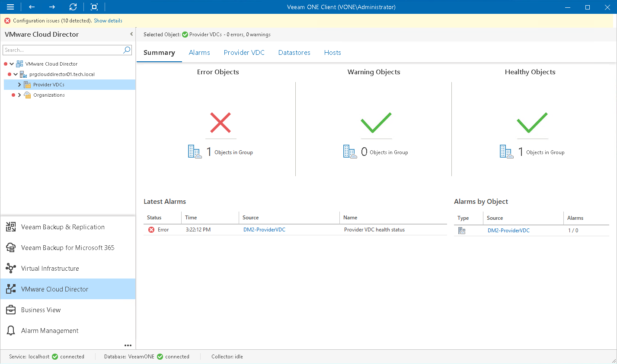Click the 1 / 0 alarms count
The height and width of the screenshot is (364, 617).
pos(573,231)
